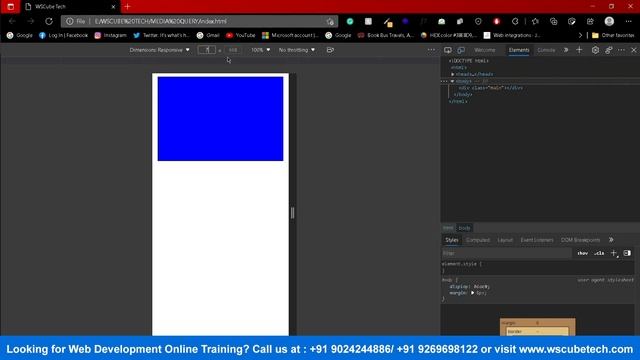Open DevTools settings gear

click(x=595, y=50)
